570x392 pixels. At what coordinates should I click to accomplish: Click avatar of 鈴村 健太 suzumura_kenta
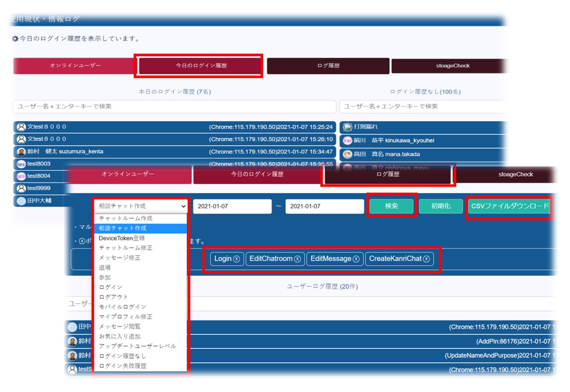tap(21, 152)
